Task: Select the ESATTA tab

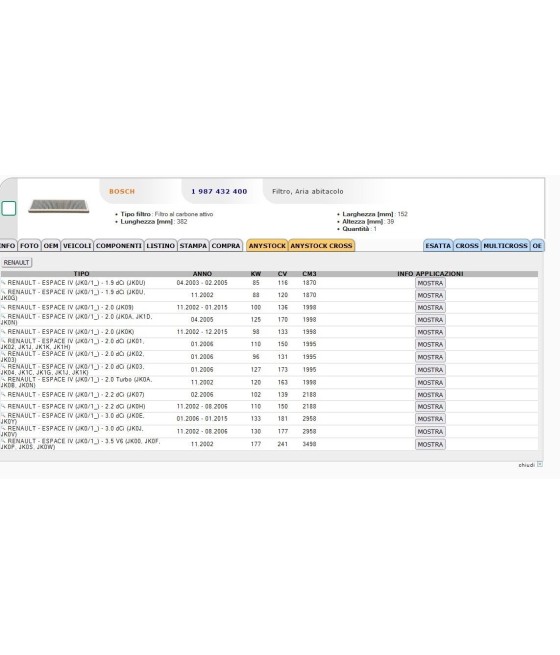Action: [x=438, y=246]
